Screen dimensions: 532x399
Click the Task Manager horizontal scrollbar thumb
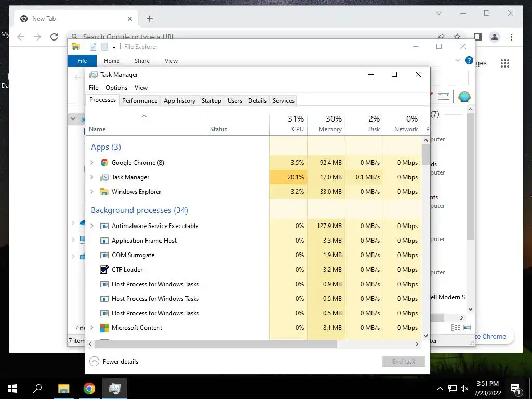tap(216, 344)
